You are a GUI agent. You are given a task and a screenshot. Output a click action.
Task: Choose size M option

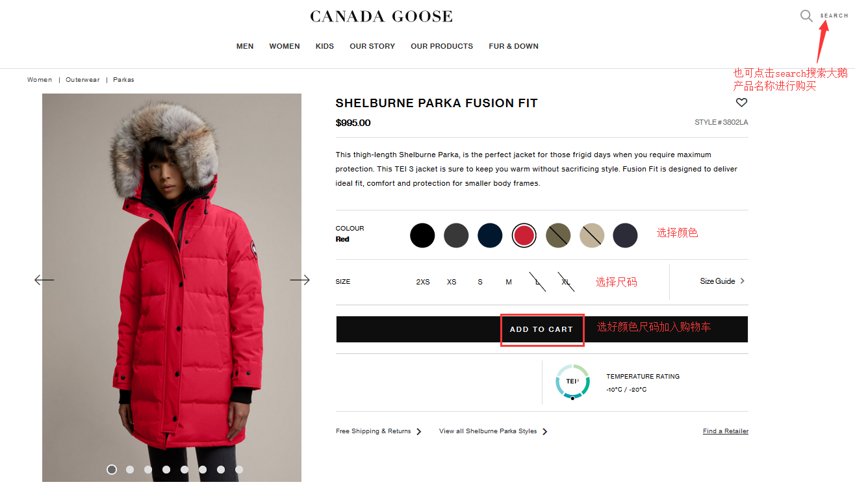(509, 282)
